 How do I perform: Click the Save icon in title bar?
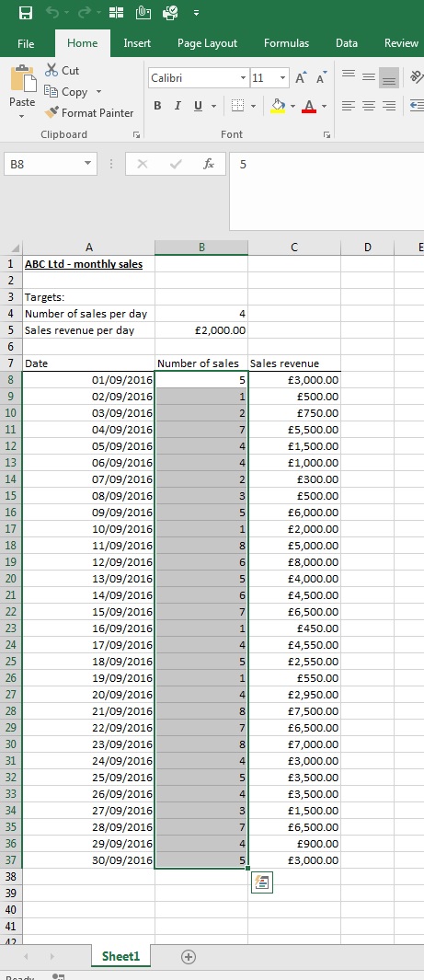pyautogui.click(x=26, y=13)
